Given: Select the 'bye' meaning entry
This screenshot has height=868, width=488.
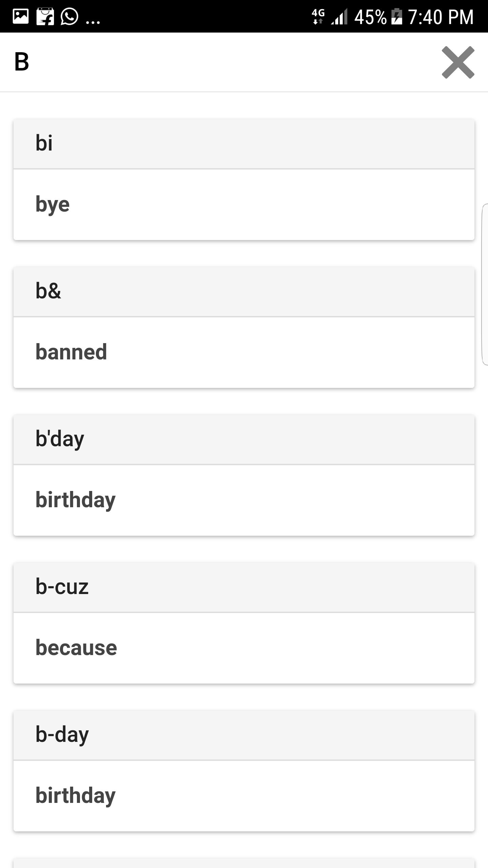Looking at the screenshot, I should (244, 203).
